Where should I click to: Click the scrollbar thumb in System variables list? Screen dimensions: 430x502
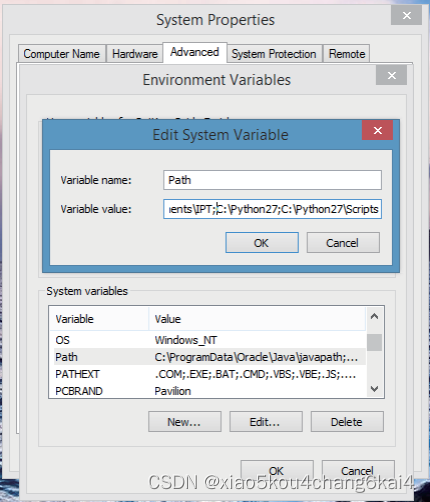(374, 342)
